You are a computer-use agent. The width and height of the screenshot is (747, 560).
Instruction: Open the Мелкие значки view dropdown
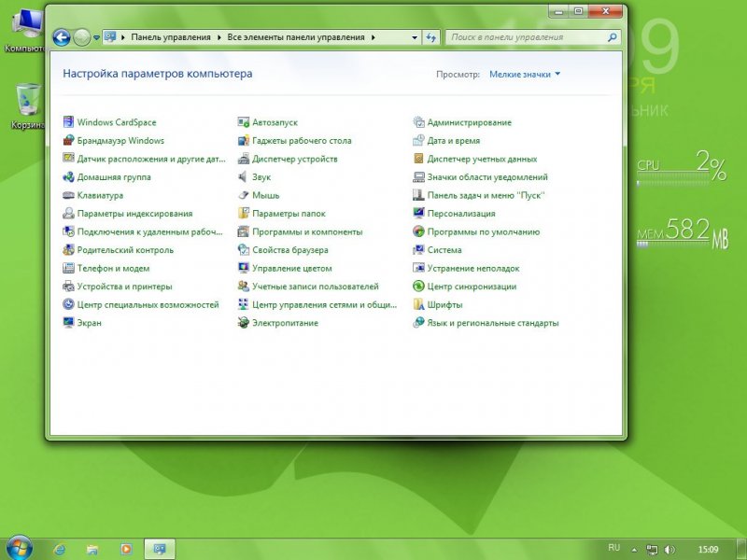[x=525, y=75]
